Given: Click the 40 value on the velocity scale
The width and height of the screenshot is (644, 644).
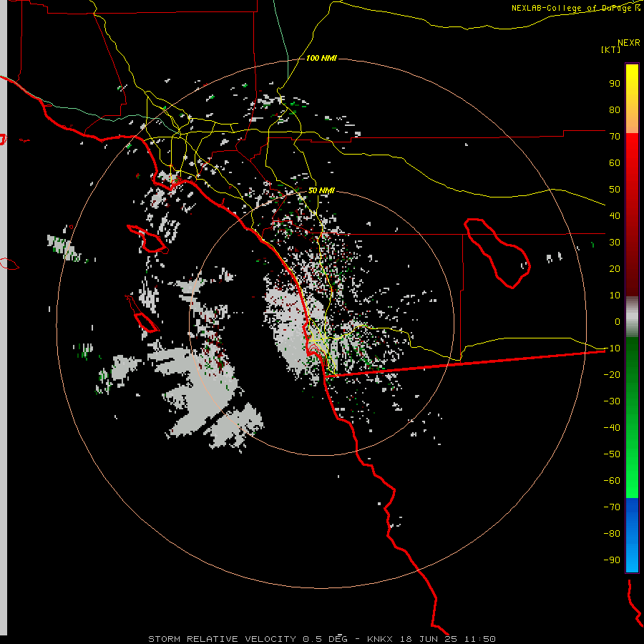Looking at the screenshot, I should click(615, 215).
